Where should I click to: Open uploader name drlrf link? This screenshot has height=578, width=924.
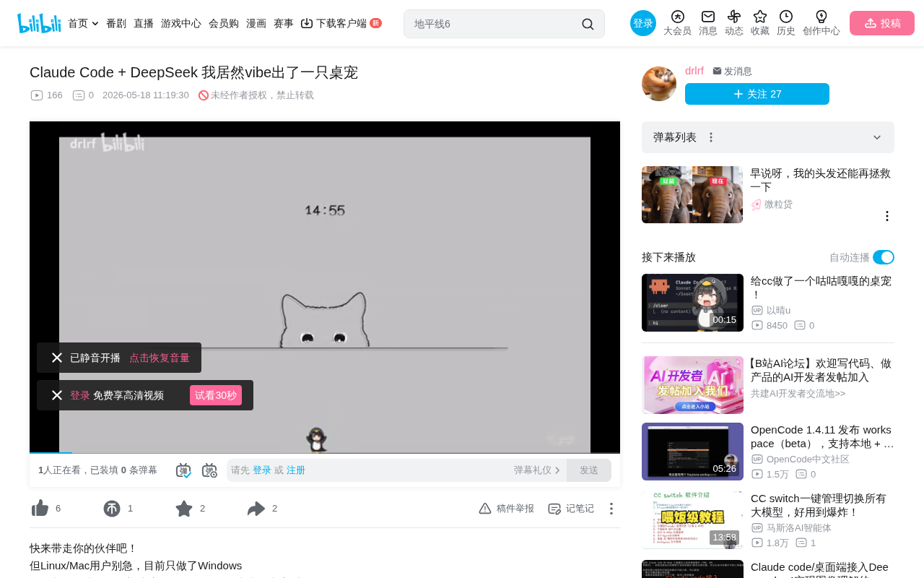coord(694,71)
